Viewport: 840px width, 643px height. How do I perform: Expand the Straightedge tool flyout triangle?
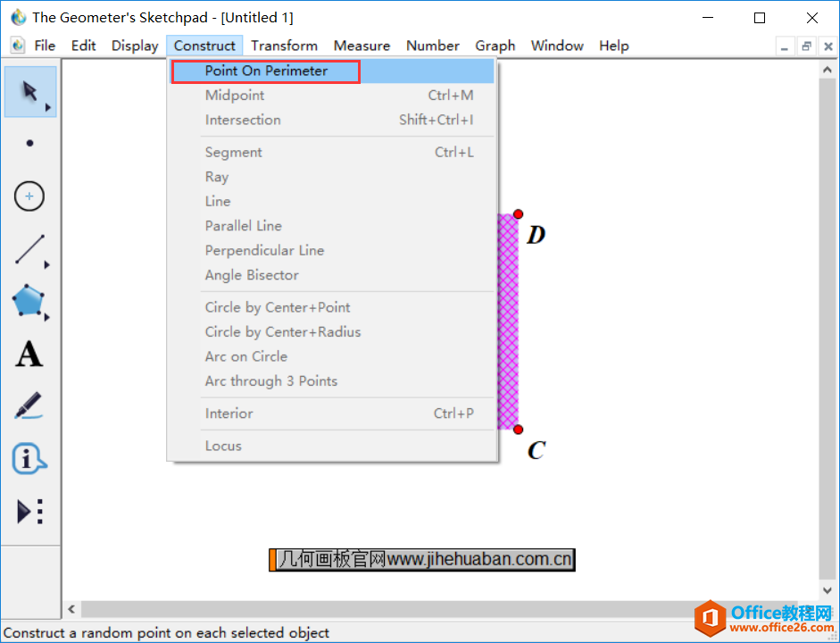point(47,264)
